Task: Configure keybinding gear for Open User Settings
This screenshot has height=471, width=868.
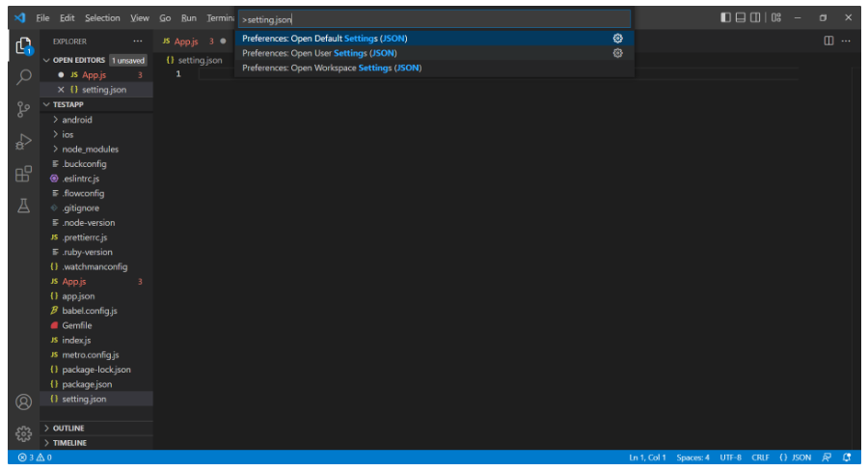Action: click(618, 53)
